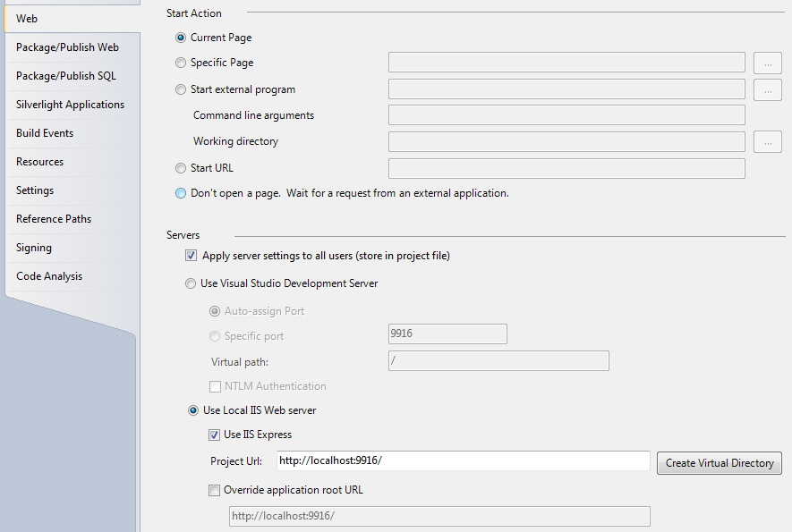Open the Silverlight Applications tab

coord(70,105)
